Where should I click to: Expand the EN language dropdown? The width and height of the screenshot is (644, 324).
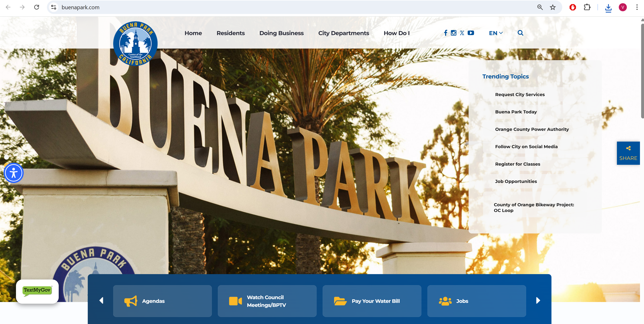pos(495,33)
